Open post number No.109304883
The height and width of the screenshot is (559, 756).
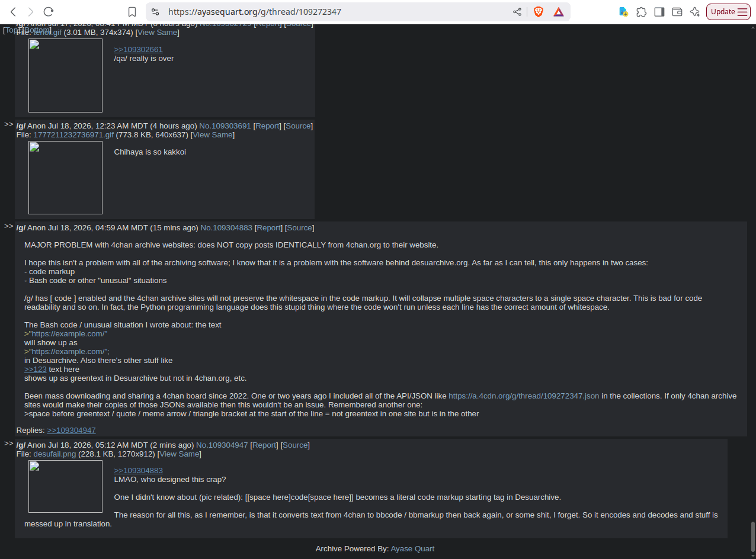(226, 228)
